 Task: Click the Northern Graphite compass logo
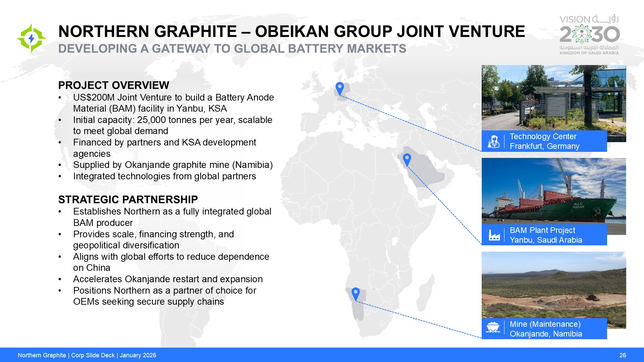(x=31, y=38)
